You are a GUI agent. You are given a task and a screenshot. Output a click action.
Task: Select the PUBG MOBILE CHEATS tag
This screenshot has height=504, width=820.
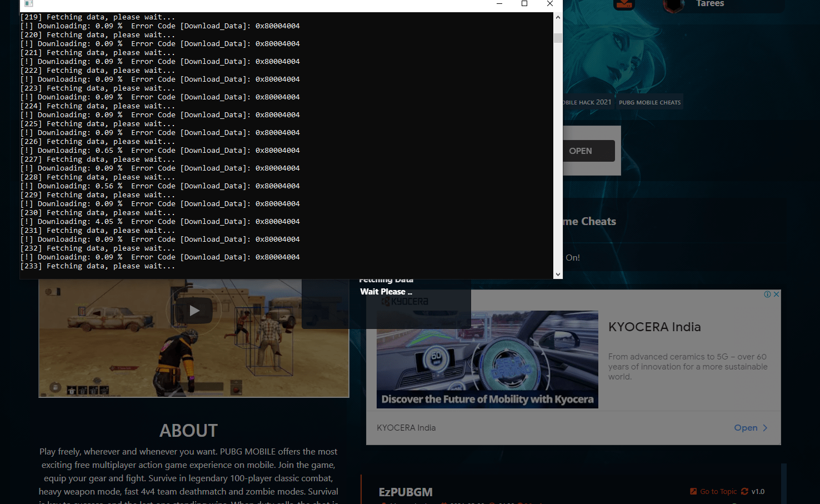pos(649,102)
